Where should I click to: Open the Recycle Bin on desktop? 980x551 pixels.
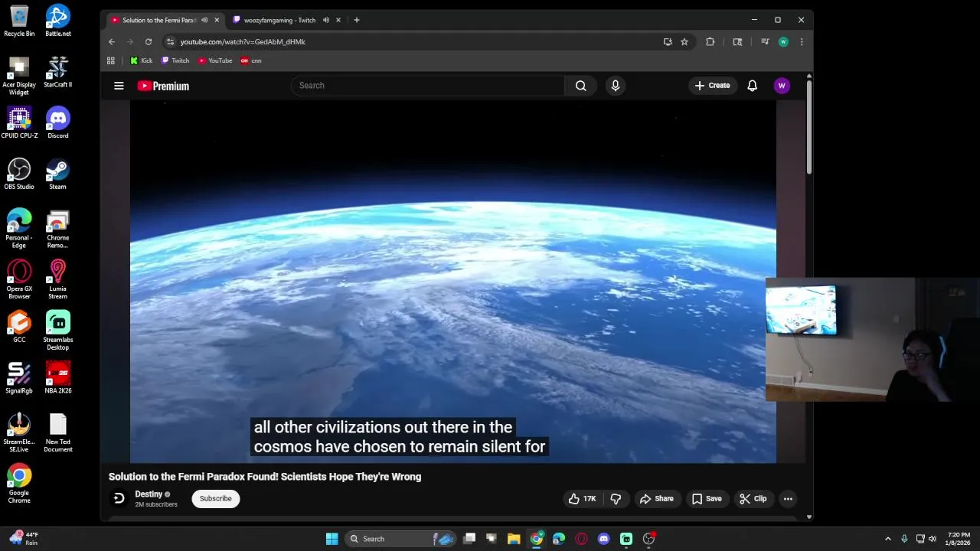(x=19, y=21)
